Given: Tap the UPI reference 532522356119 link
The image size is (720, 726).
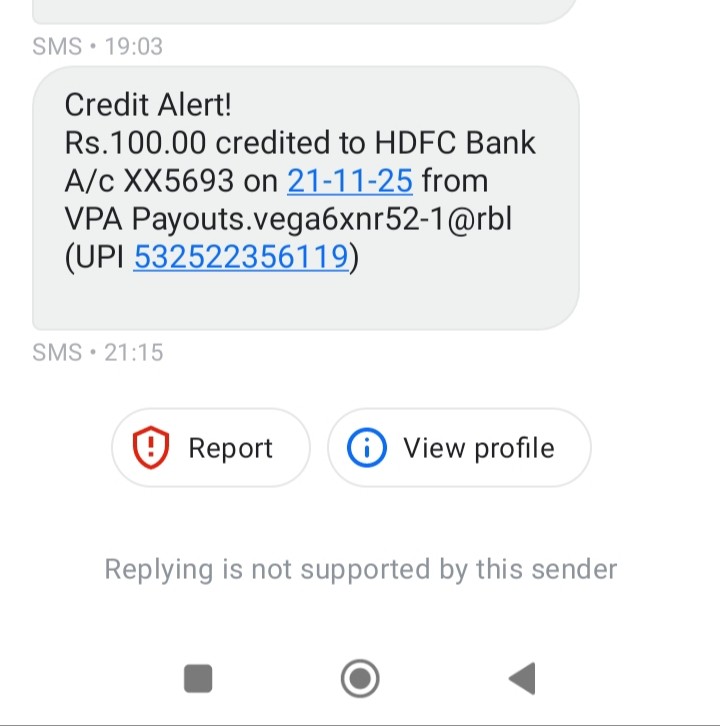Looking at the screenshot, I should [240, 258].
